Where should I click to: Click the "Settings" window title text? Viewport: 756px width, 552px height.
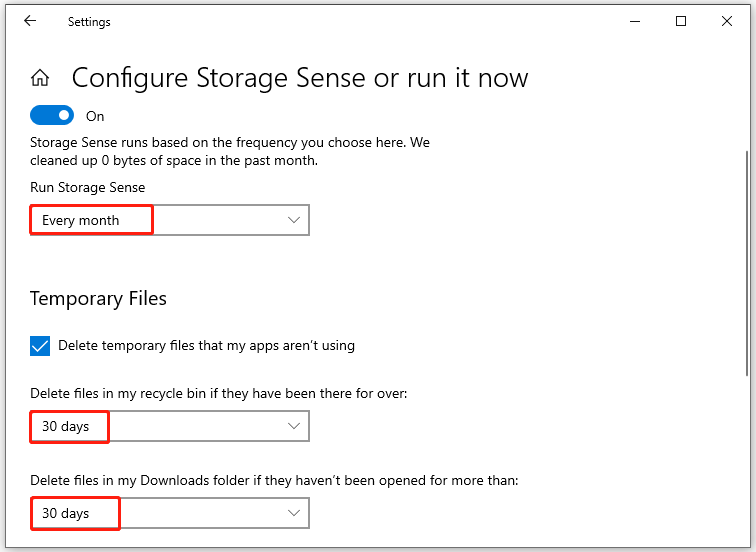coord(89,21)
